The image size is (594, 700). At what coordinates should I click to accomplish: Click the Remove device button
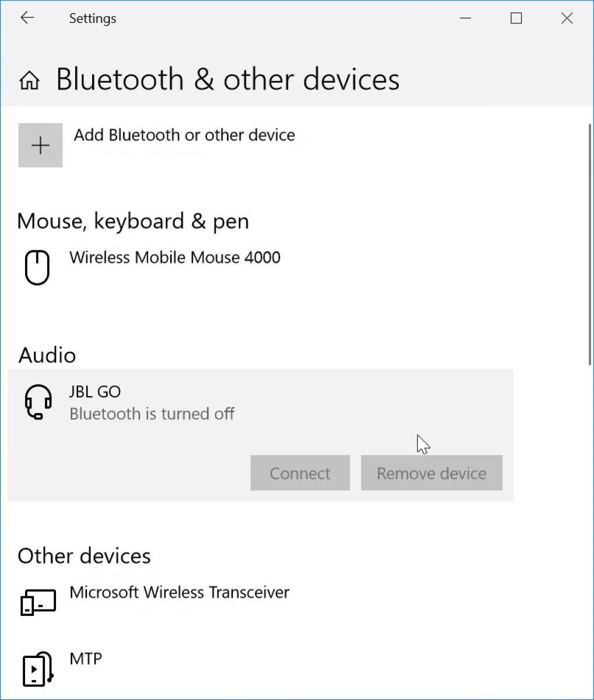click(x=431, y=473)
